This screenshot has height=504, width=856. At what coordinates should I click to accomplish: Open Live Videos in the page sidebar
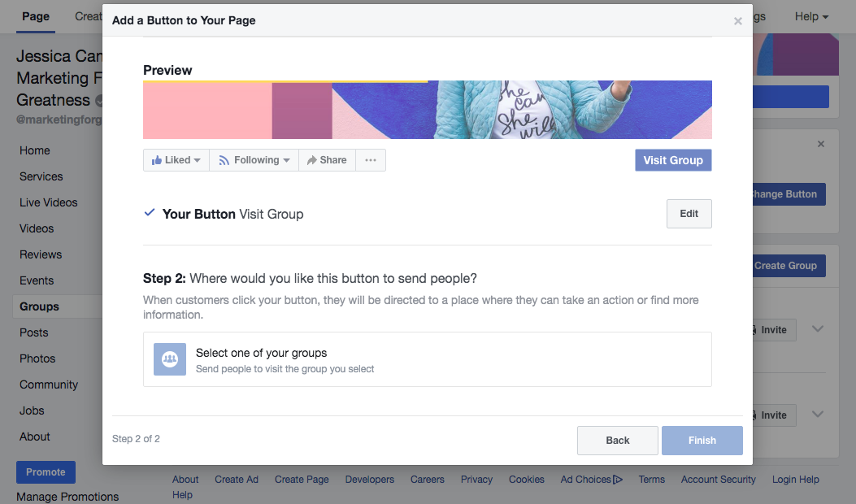tap(49, 202)
